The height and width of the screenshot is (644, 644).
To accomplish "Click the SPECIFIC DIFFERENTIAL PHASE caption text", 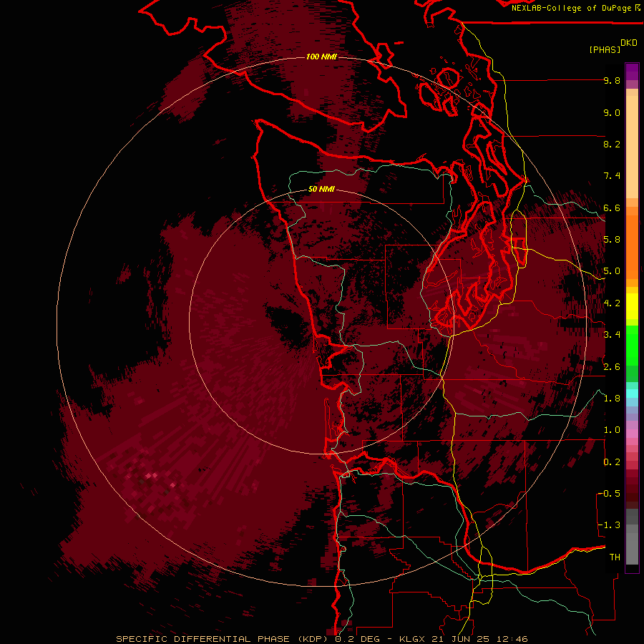I will pyautogui.click(x=205, y=639).
